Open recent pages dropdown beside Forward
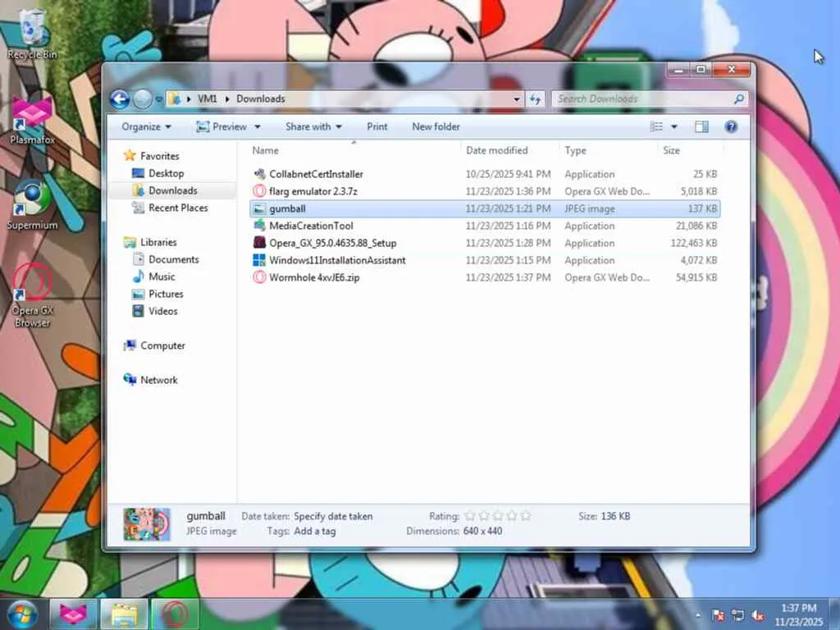 click(x=158, y=99)
